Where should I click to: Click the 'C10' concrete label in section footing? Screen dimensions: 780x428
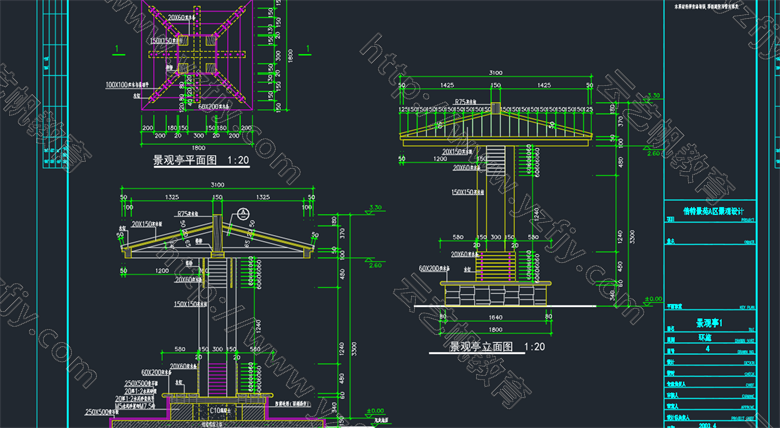(x=220, y=410)
